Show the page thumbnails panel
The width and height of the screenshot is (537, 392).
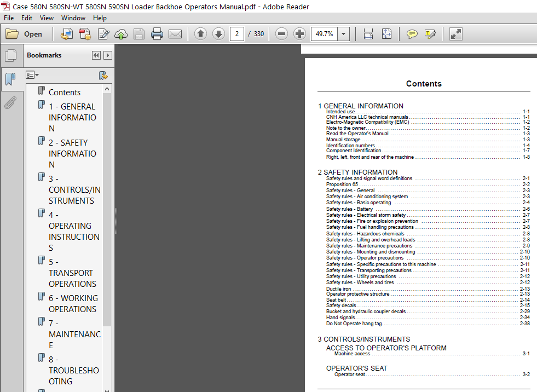10,55
